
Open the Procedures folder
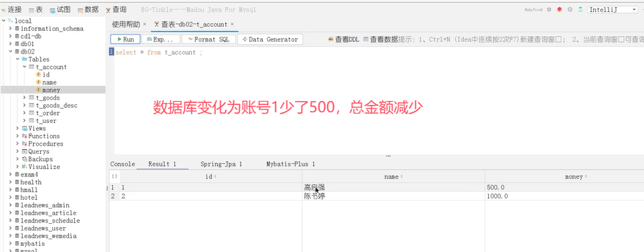45,144
